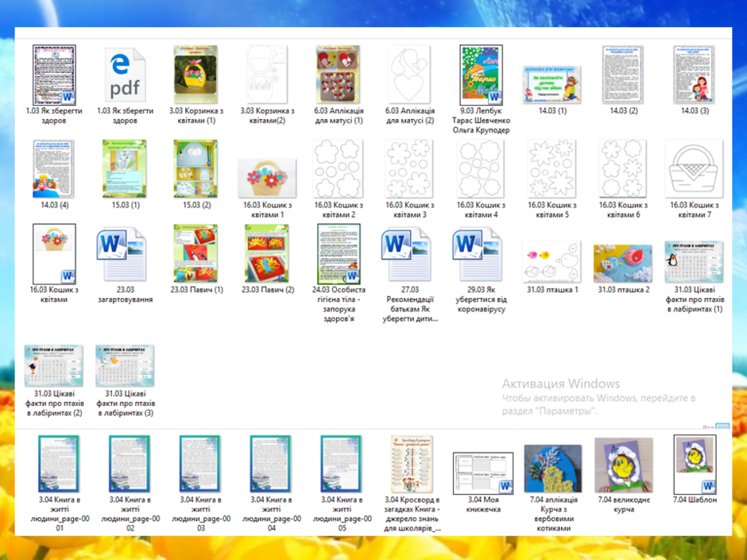Select basket photo 16.03 Кошик з квітами 1
The width and height of the screenshot is (747, 560).
(267, 178)
